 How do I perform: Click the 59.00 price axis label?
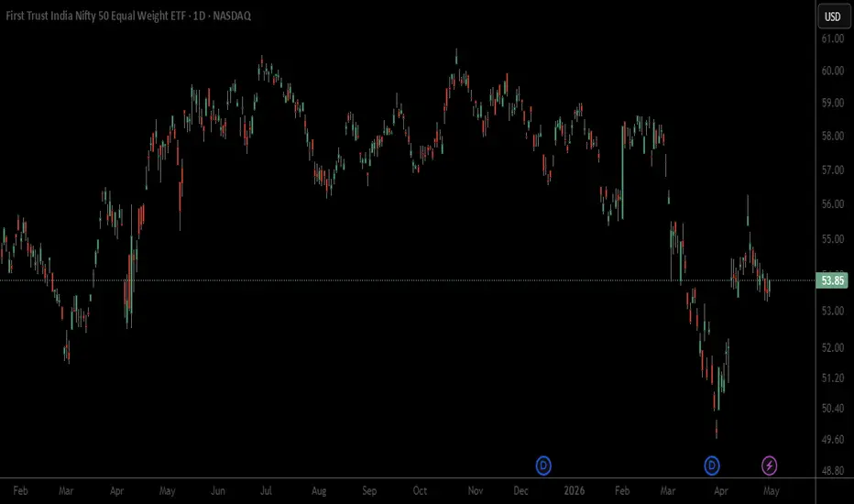coord(833,103)
